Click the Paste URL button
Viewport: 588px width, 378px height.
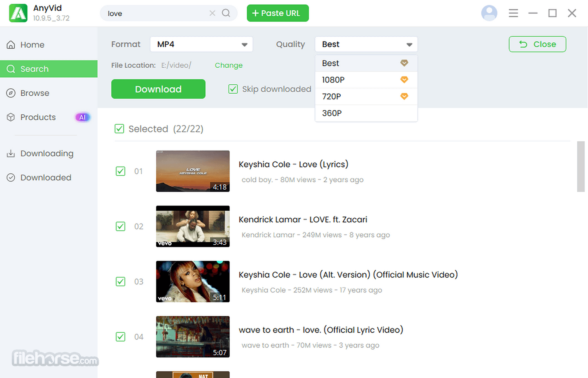pos(278,13)
